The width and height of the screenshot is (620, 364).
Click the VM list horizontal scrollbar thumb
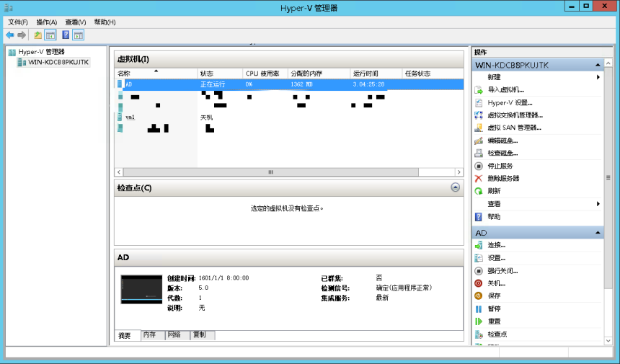(x=271, y=172)
